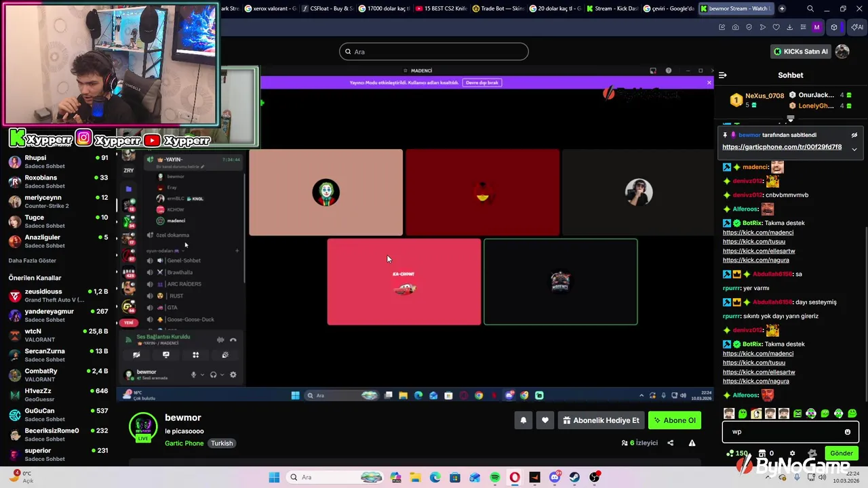Open Discord from the Windows taskbar

click(555, 477)
